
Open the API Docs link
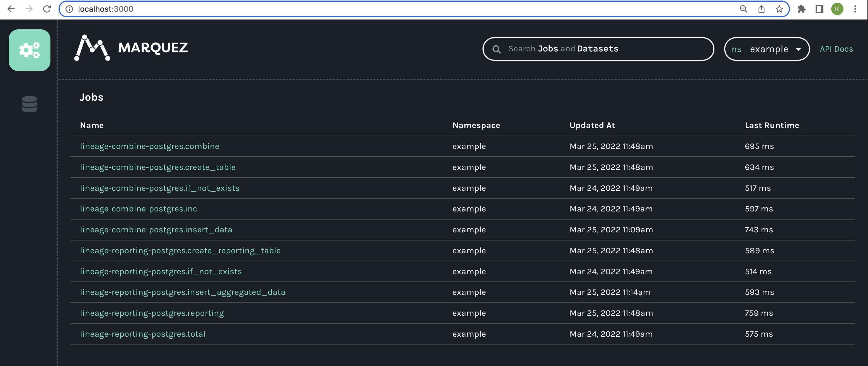pyautogui.click(x=836, y=49)
